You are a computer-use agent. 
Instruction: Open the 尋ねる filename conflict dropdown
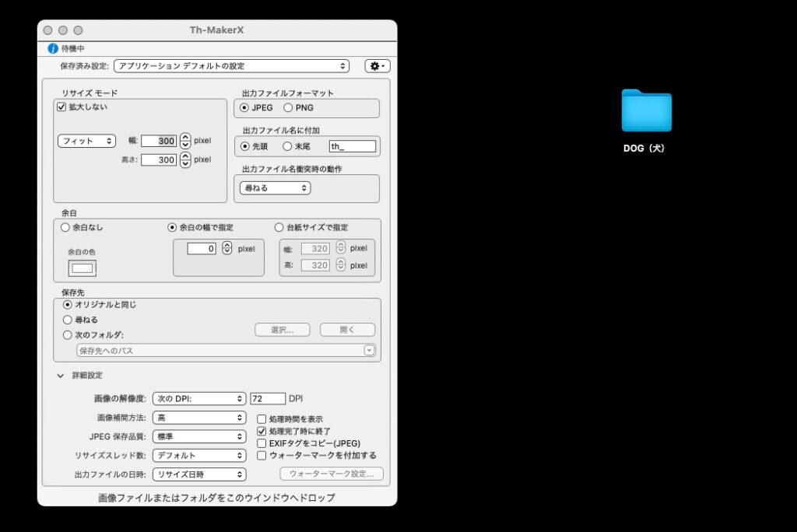coord(275,188)
